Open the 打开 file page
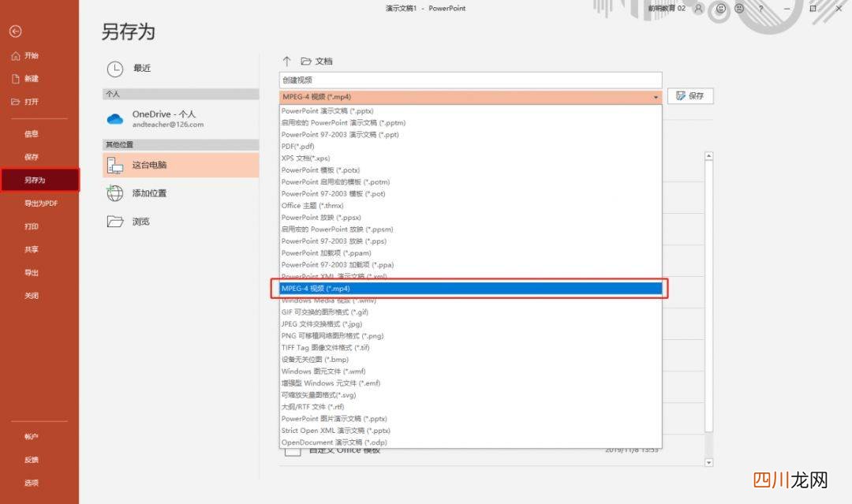The height and width of the screenshot is (504, 852). coord(25,102)
